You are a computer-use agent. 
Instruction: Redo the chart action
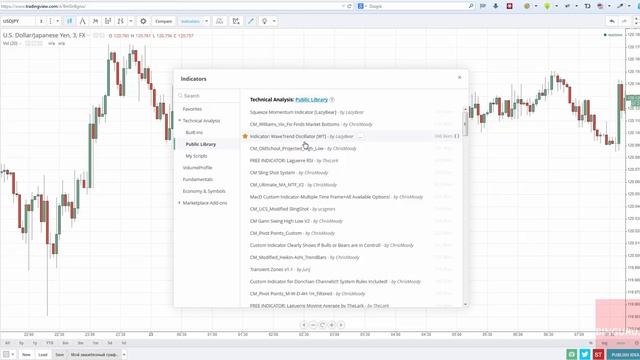[x=624, y=21]
